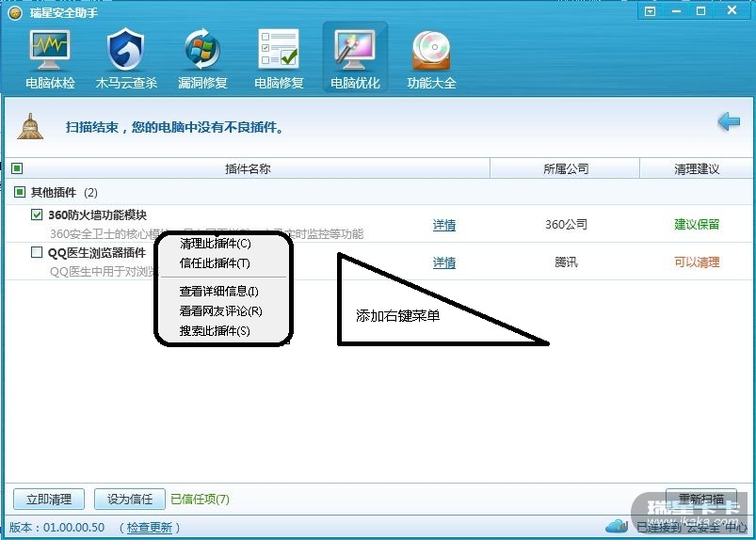
Task: Choose 信任此插件(T) from context menu
Action: [x=215, y=263]
